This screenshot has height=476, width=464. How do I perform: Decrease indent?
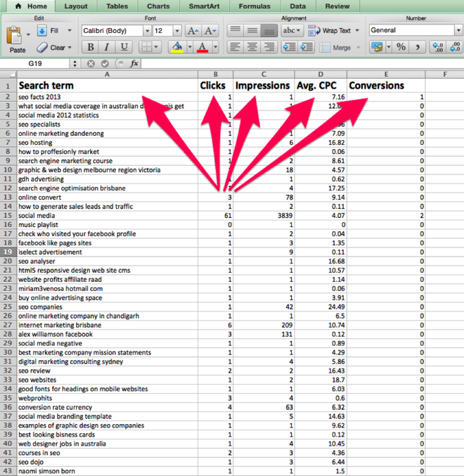tap(289, 47)
